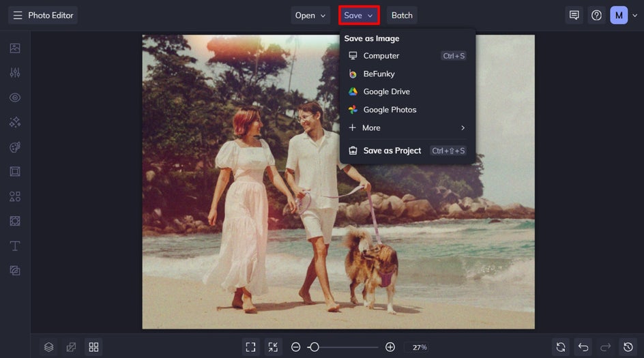
Task: Open the Graphics shapes tool
Action: point(15,196)
